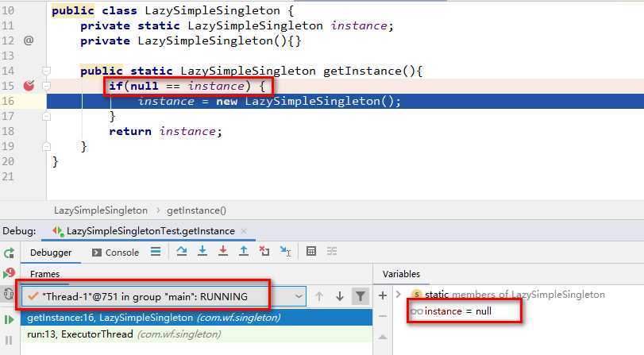Expand static members of LazySimpleSingleton node
The image size is (644, 355).
pyautogui.click(x=398, y=294)
